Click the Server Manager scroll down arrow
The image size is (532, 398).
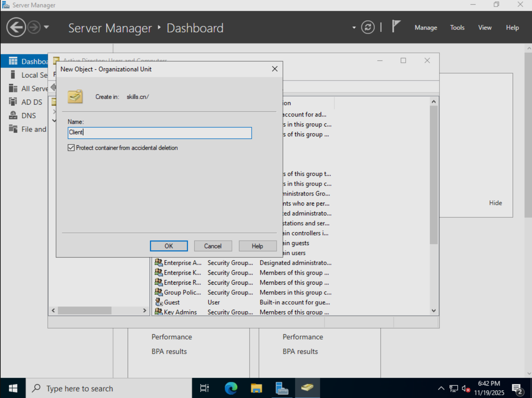(x=529, y=373)
